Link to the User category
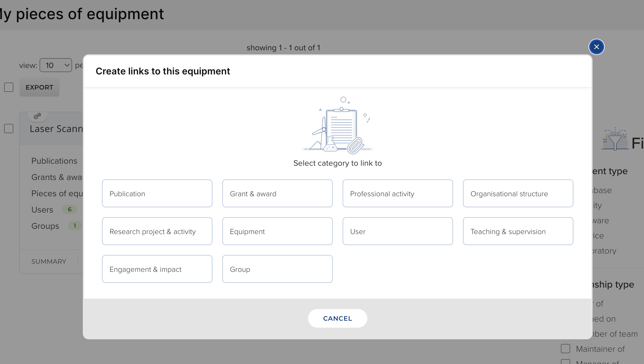Viewport: 644px width, 364px height. (x=398, y=231)
